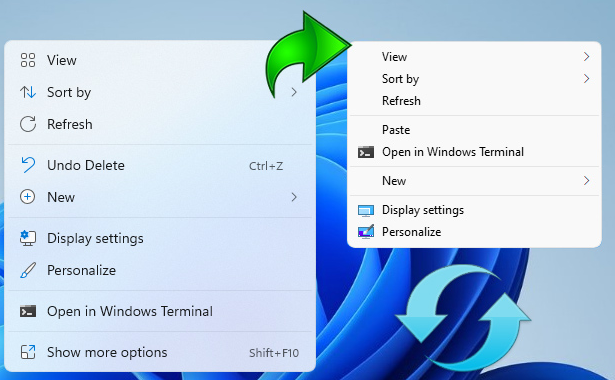Select Undo Delete entry

[160, 165]
